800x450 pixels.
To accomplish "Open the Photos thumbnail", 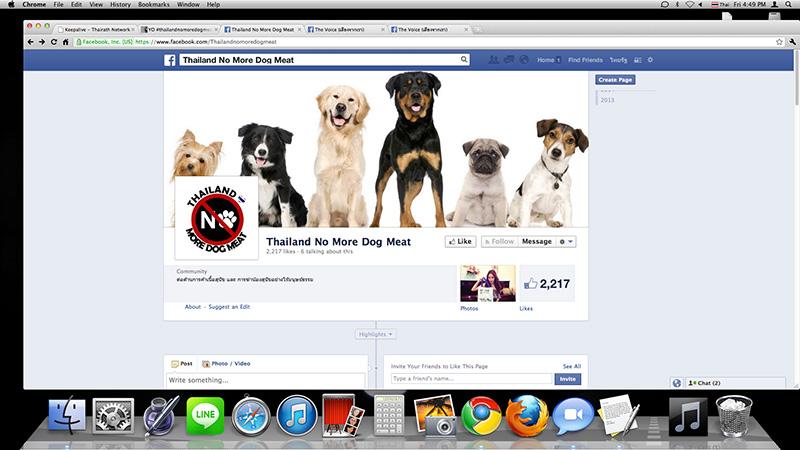I will tap(488, 284).
